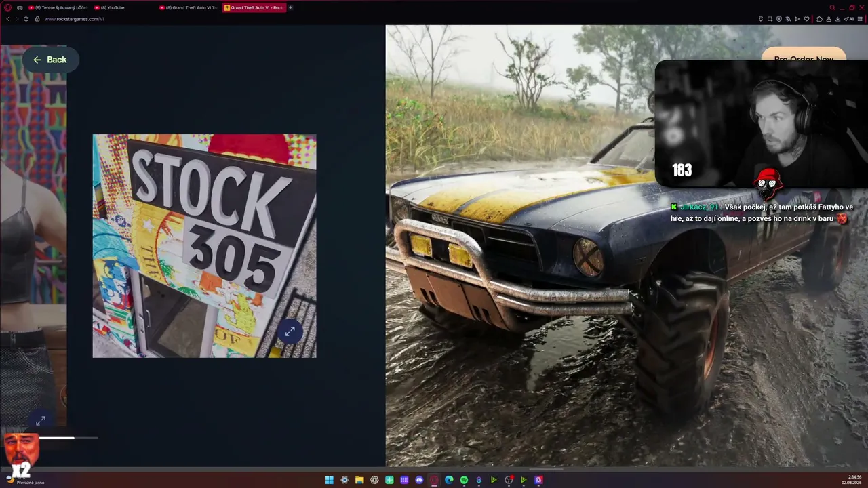Screen dimensions: 868x488
Task: Expand the STOCK 305 image to fullscreen
Action: [x=290, y=331]
